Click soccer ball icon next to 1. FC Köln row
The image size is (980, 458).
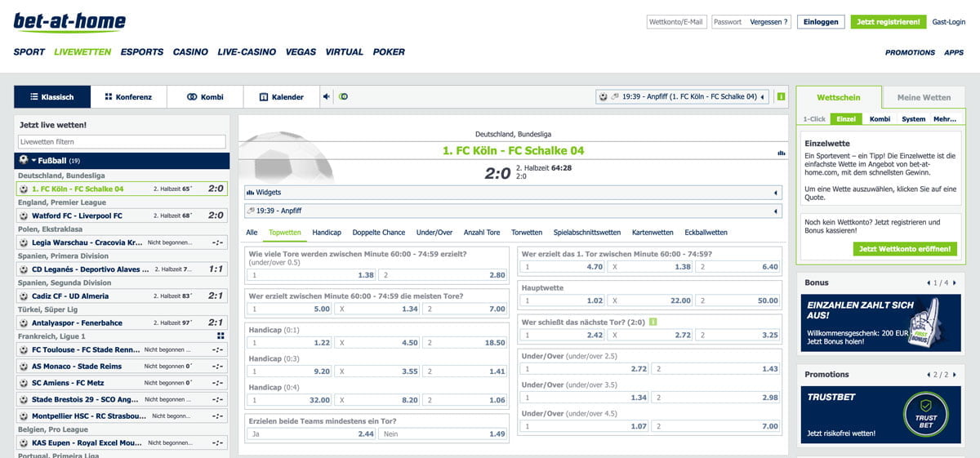click(24, 189)
